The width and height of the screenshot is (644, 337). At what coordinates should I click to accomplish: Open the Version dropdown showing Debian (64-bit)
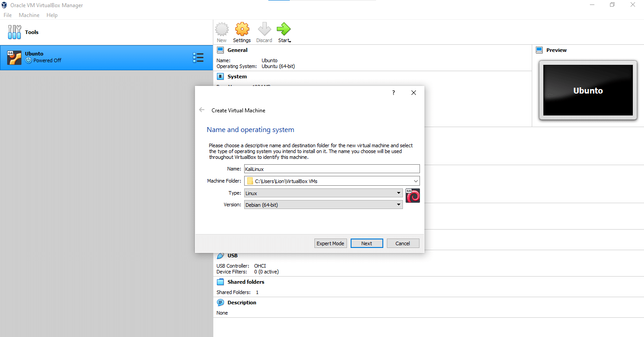coord(323,205)
